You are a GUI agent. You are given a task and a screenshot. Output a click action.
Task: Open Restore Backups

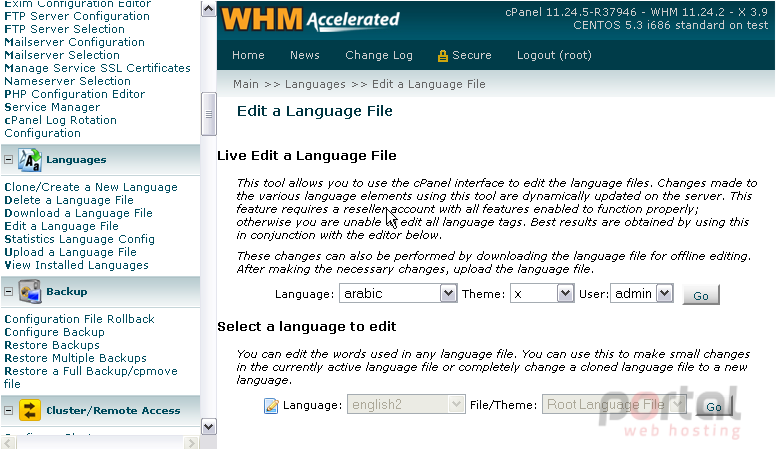coord(52,345)
